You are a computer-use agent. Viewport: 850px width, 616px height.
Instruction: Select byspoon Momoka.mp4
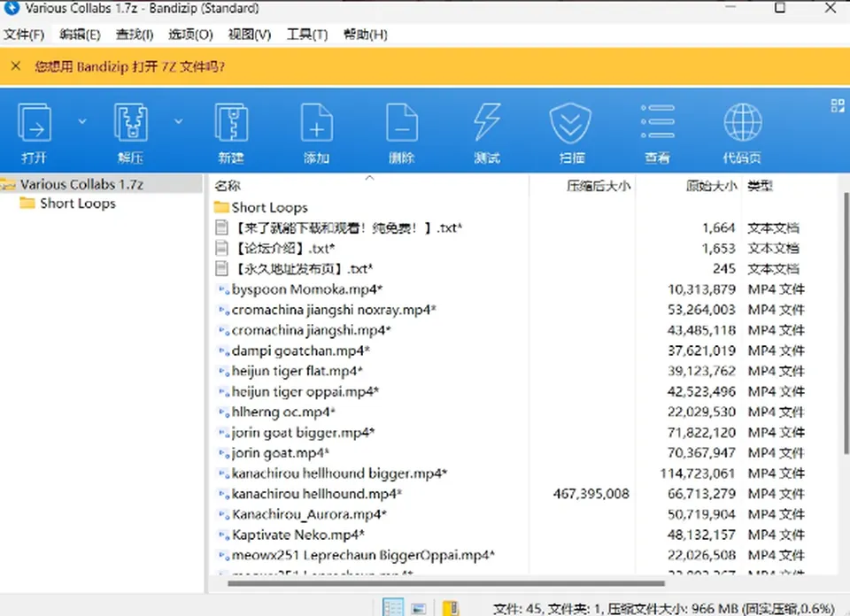(x=307, y=289)
